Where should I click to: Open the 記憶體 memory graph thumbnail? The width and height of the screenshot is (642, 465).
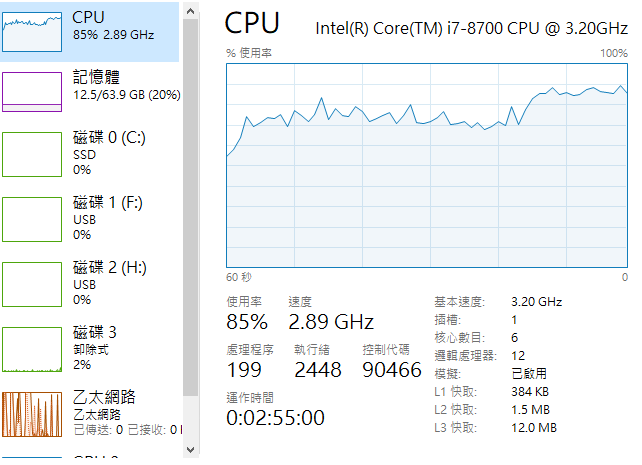click(32, 92)
